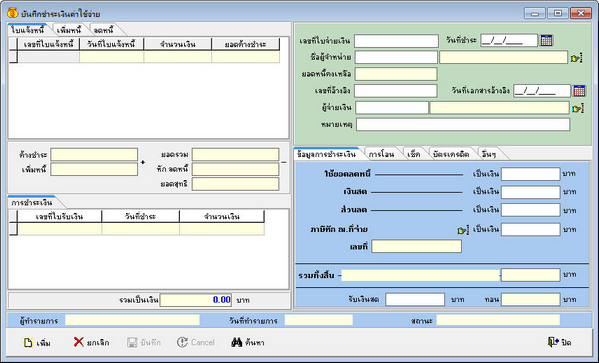This screenshot has height=363, width=599.
Task: Maximize the payment record window
Action: point(558,13)
